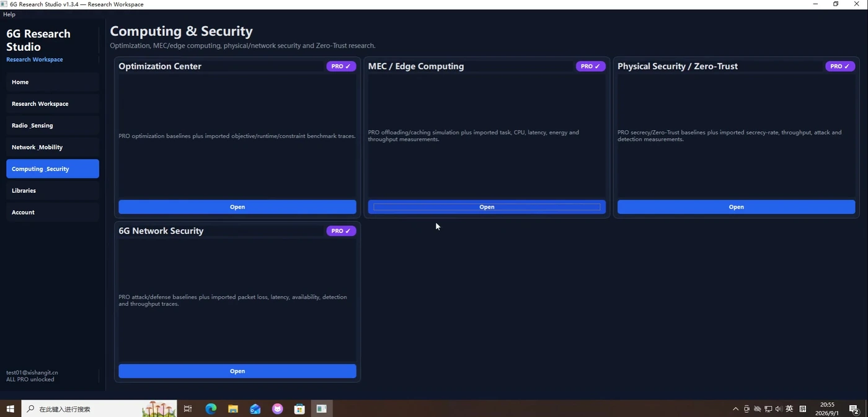Open the Help menu
Image resolution: width=868 pixels, height=417 pixels.
(x=9, y=14)
